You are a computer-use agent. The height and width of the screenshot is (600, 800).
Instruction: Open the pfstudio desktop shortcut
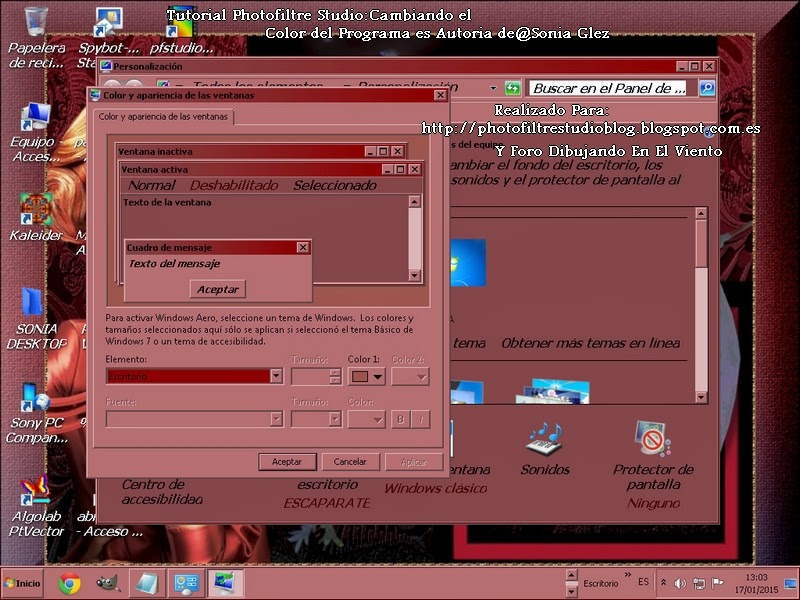[x=181, y=32]
